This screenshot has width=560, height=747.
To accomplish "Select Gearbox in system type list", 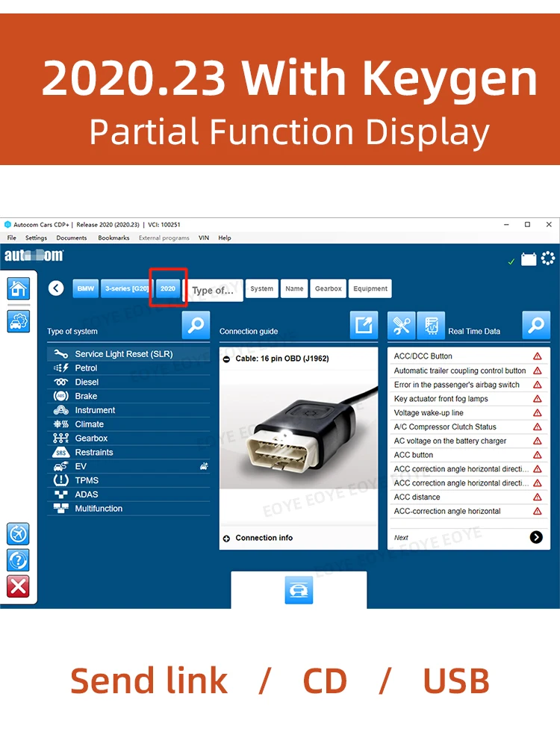I will tap(128, 438).
